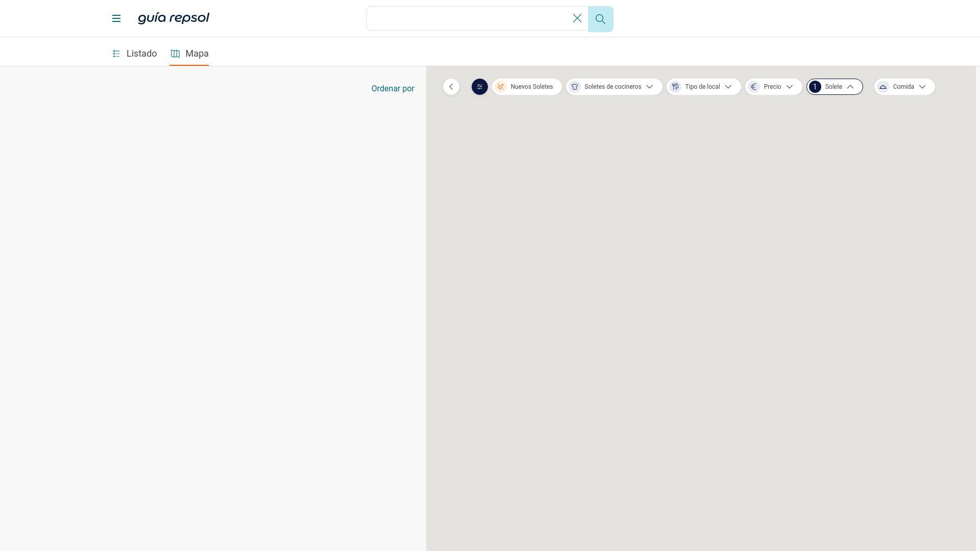Expand the Soletes de cocineros dropdown

(614, 87)
